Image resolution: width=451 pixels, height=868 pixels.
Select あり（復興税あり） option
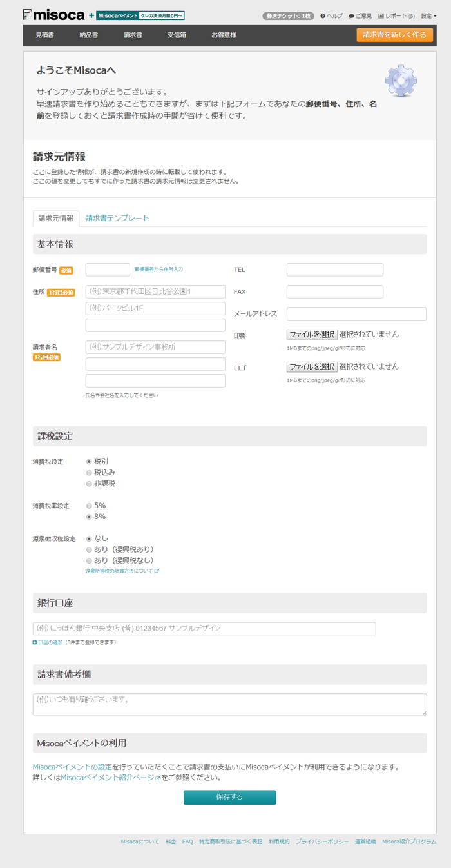tap(89, 549)
